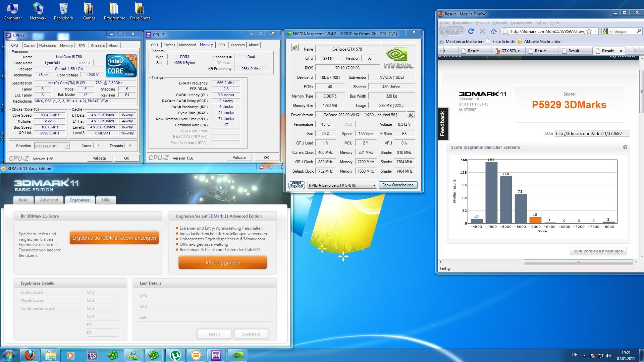Click the search magnifier in Google box
644x362 pixels.
[639, 31]
